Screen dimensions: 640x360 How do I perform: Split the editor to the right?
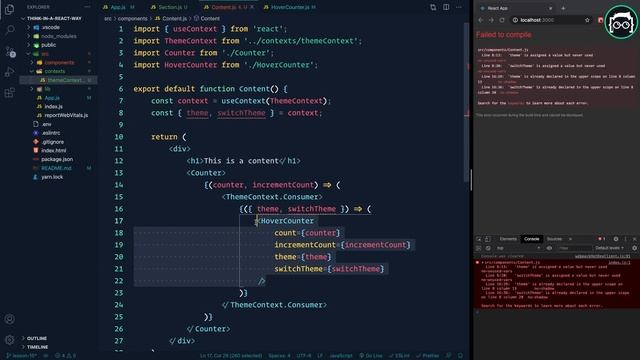point(446,7)
